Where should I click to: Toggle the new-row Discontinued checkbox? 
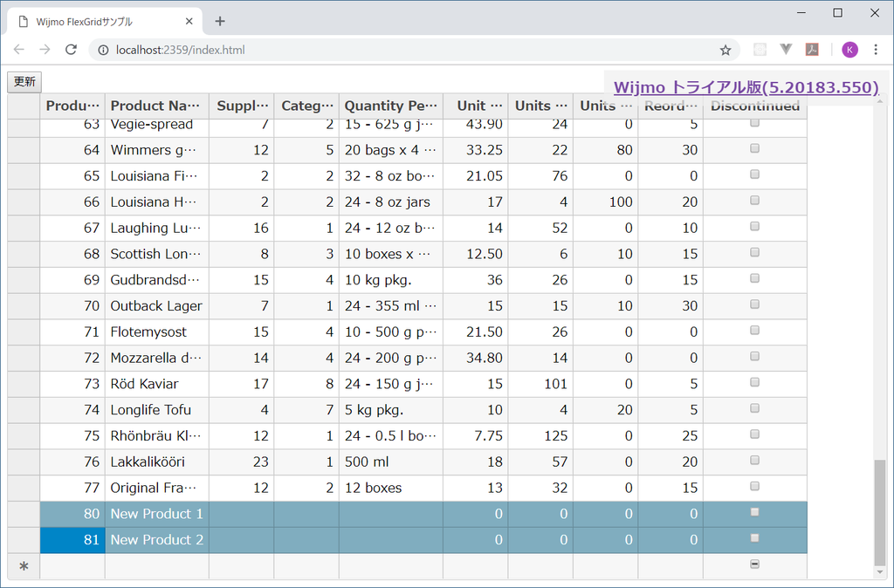(755, 564)
